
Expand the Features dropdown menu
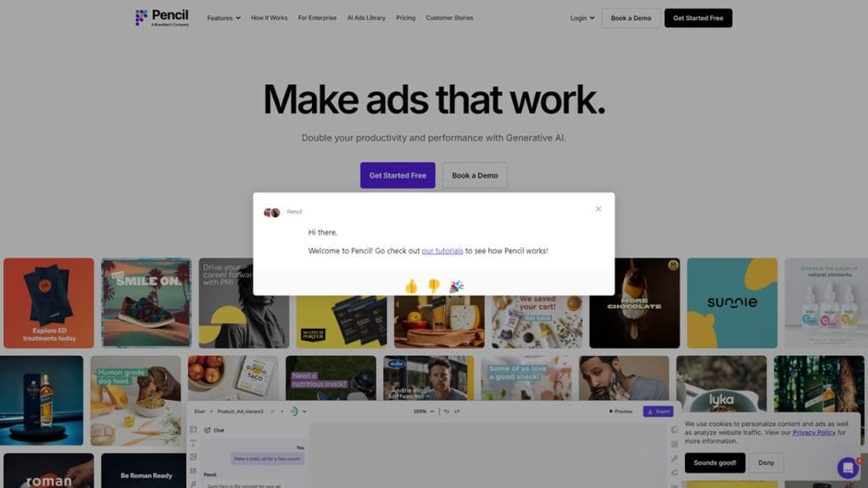(x=224, y=18)
